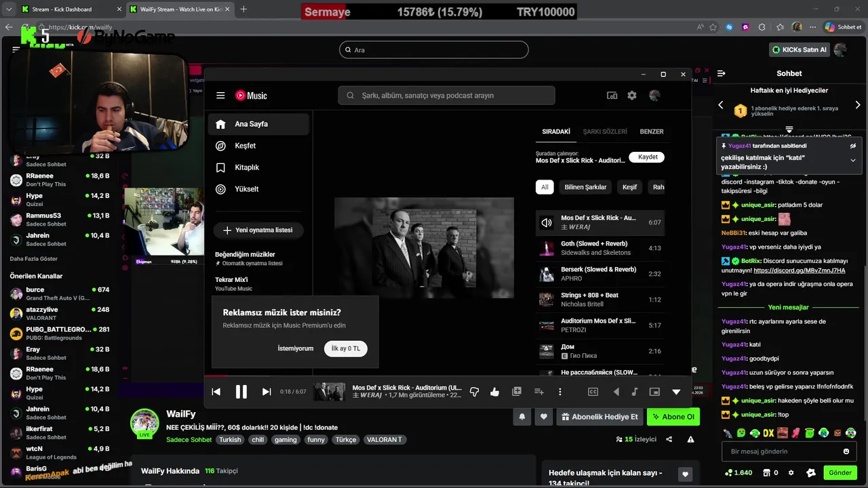Open emoji picker in chat input
This screenshot has height=488, width=868.
[x=846, y=451]
